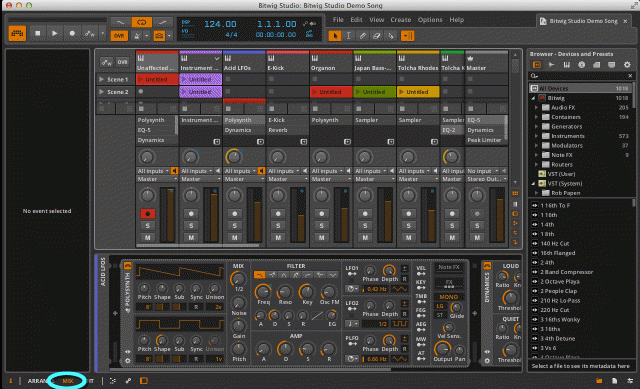Select the Eraser tool

coord(376,36)
